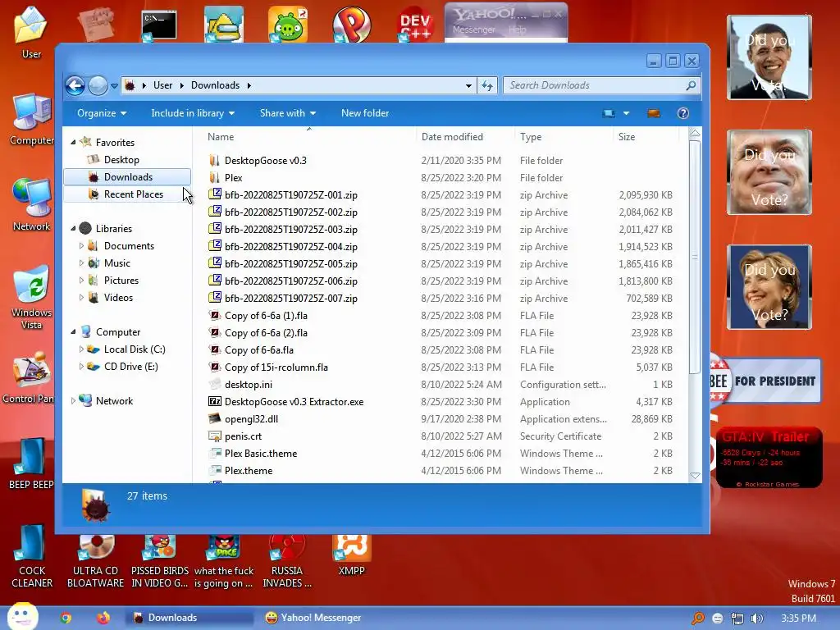
Task: Click the Back navigation arrow
Action: 75,85
